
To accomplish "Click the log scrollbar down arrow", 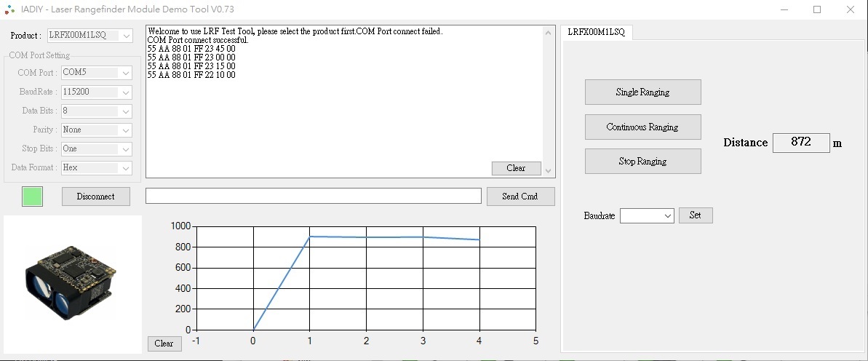I will [549, 171].
